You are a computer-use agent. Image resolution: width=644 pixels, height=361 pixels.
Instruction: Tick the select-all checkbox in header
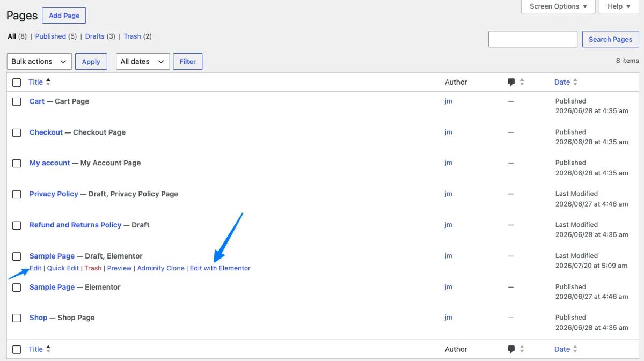(17, 82)
